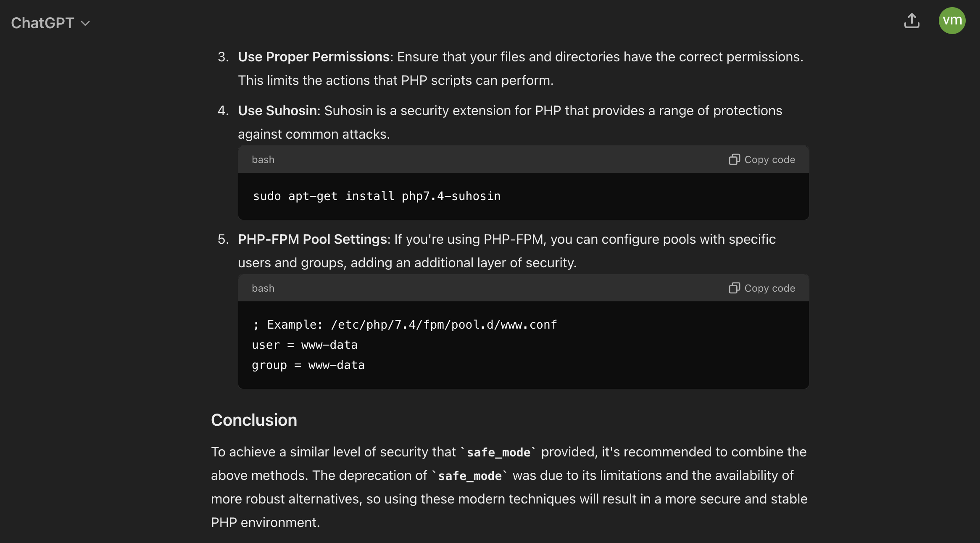Open the ChatGPT model selector
The image size is (980, 543).
coord(43,23)
